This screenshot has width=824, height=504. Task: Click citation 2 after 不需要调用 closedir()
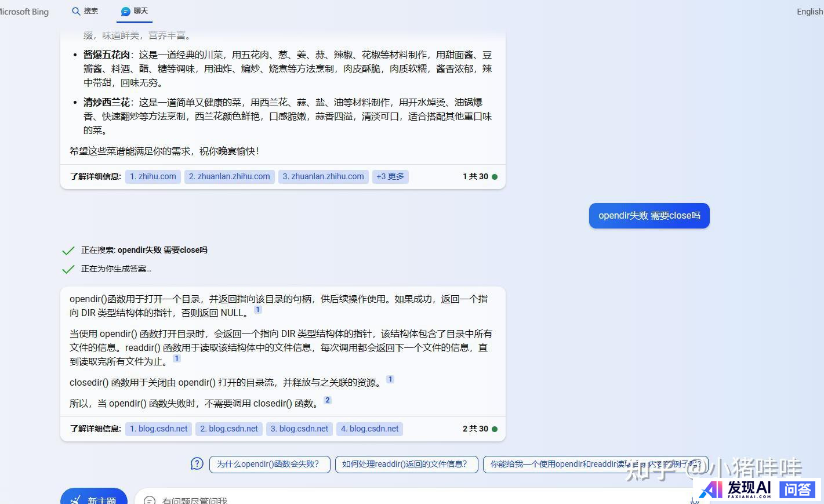tap(328, 400)
